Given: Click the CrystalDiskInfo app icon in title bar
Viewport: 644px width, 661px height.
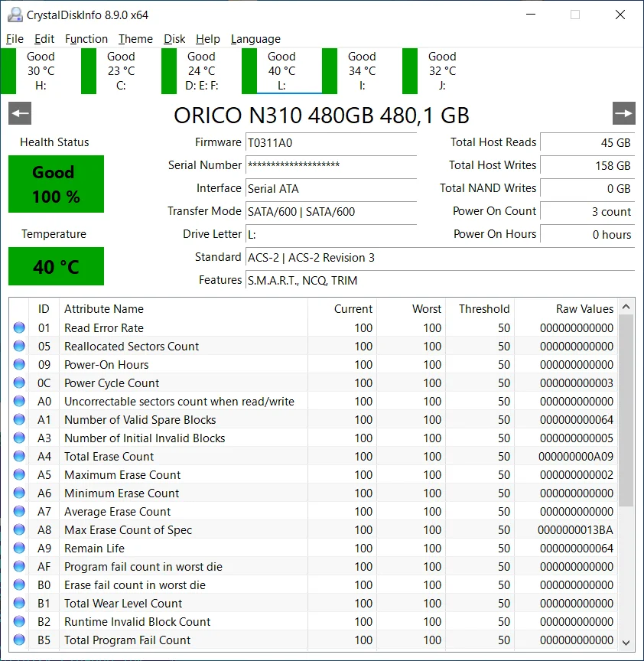Looking at the screenshot, I should pos(15,15).
